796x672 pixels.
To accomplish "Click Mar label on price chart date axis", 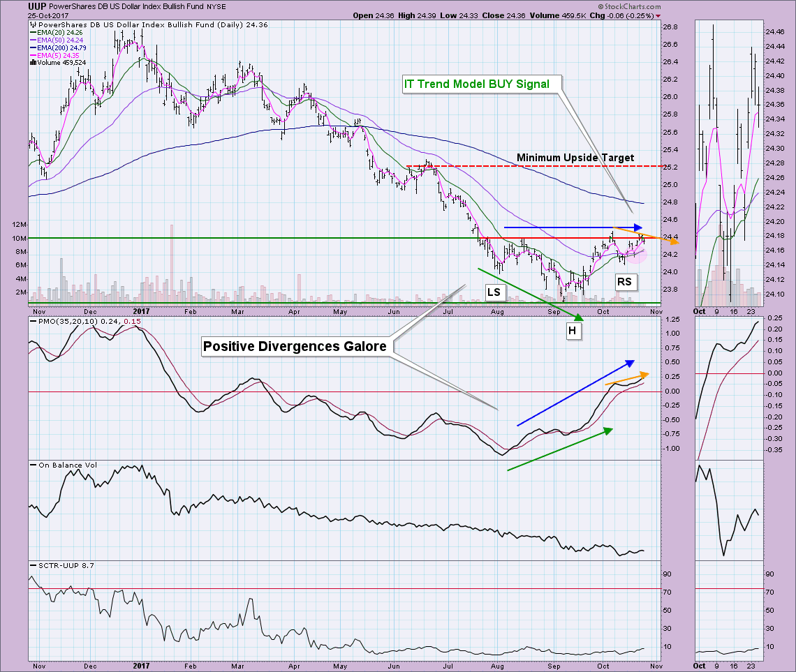I will (x=237, y=311).
